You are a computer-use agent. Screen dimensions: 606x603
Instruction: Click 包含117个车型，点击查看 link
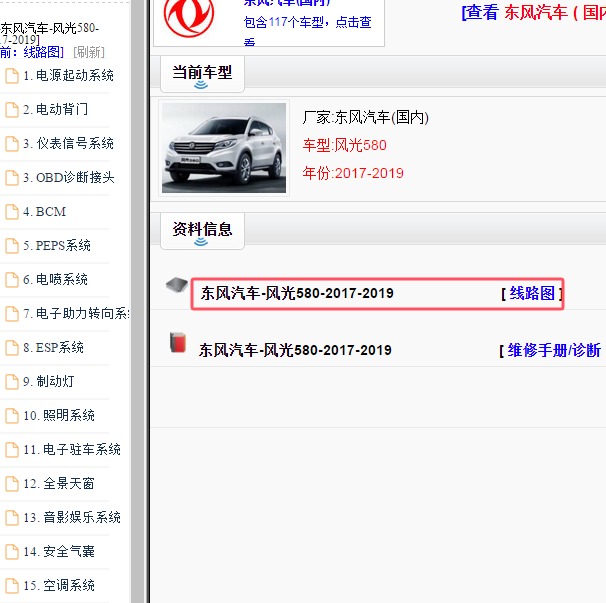308,30
